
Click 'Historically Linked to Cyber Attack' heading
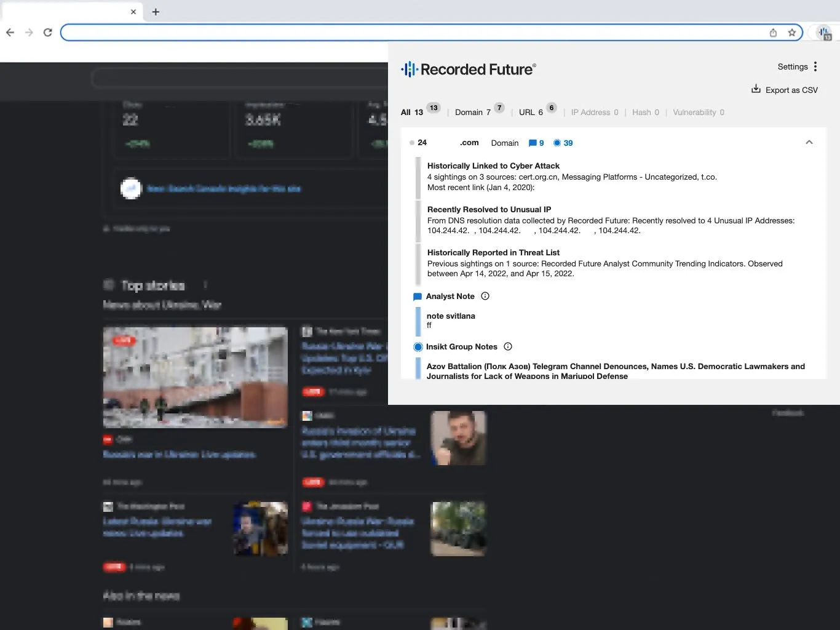point(493,165)
